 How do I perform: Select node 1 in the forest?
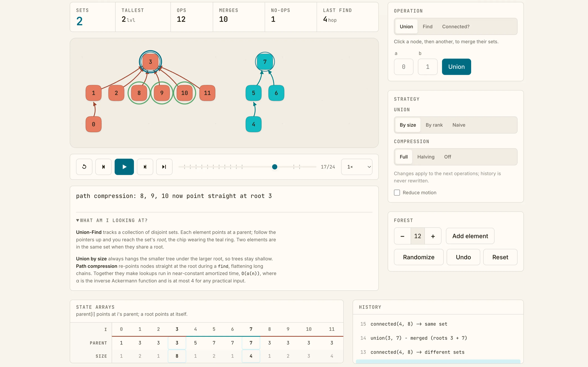(93, 93)
